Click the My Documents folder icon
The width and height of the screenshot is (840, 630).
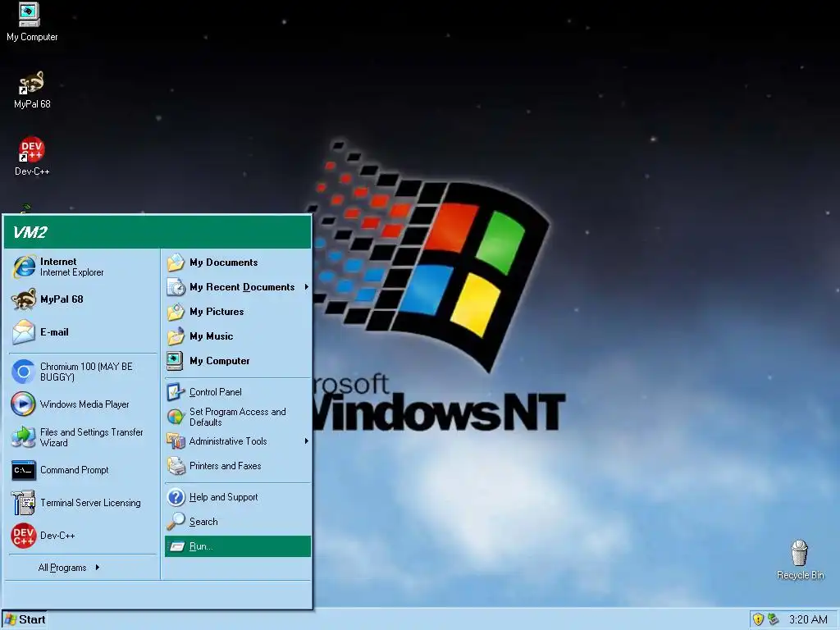click(x=176, y=262)
